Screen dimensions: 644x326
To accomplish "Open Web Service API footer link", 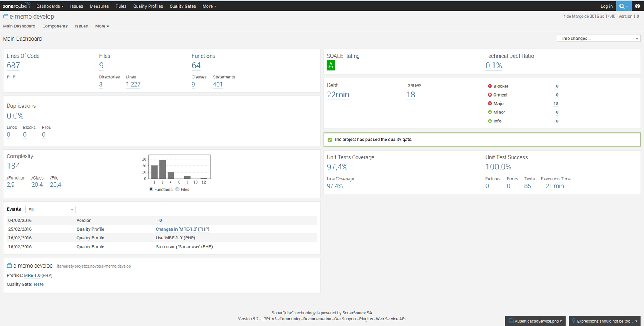I will (x=391, y=319).
